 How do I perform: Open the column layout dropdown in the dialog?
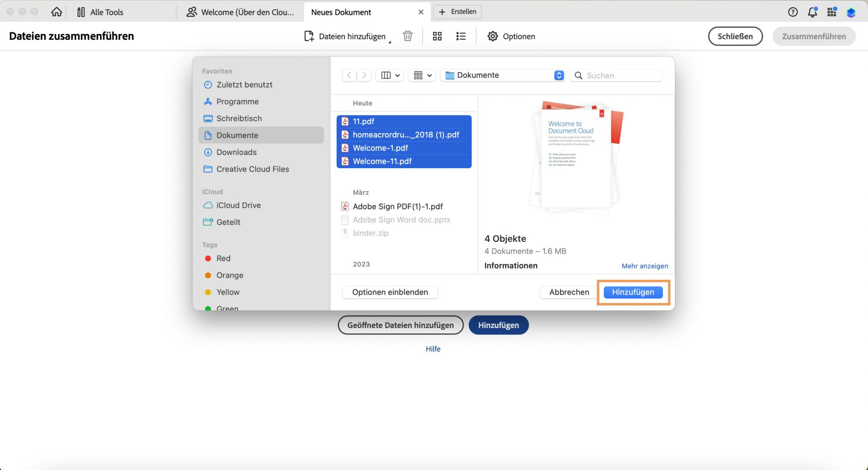[x=389, y=75]
